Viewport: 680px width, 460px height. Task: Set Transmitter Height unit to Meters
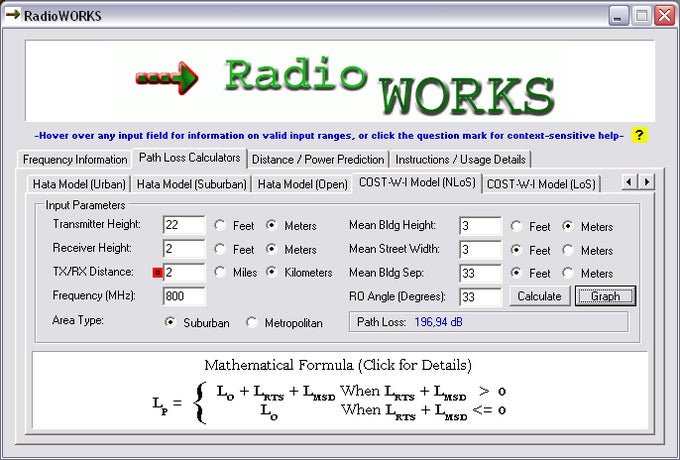click(x=291, y=225)
